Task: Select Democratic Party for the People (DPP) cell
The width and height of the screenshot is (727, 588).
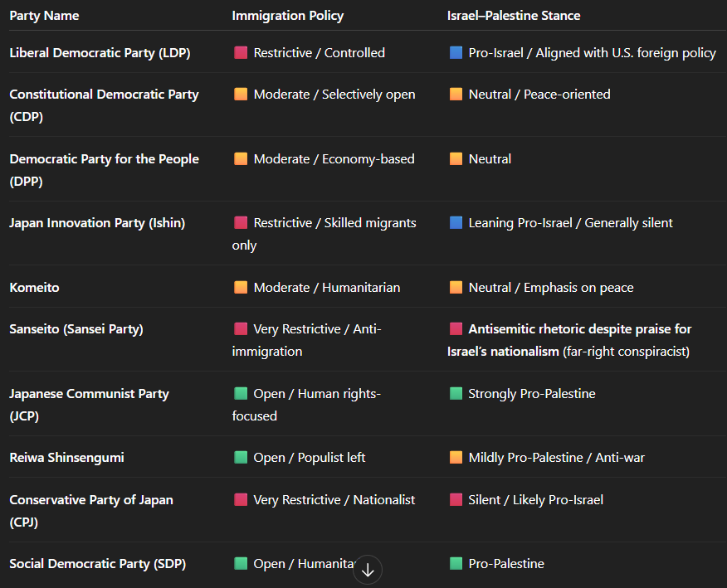Action: 104,170
